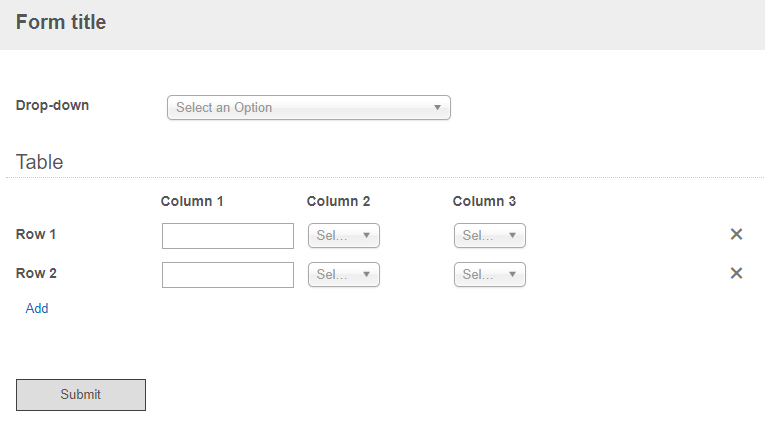Screen dimensions: 765x438
Task: Remove Row 2 using its X icon
Action: pyautogui.click(x=736, y=273)
